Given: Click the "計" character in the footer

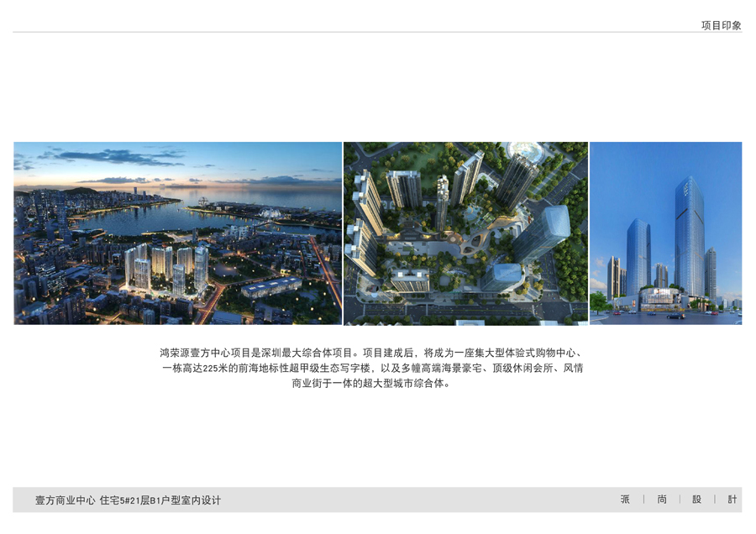Looking at the screenshot, I should (732, 500).
